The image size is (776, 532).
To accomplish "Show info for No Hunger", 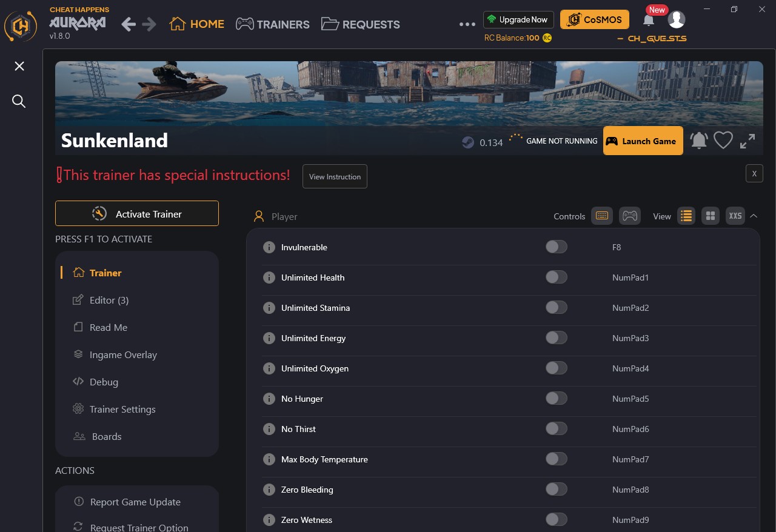I will point(269,399).
